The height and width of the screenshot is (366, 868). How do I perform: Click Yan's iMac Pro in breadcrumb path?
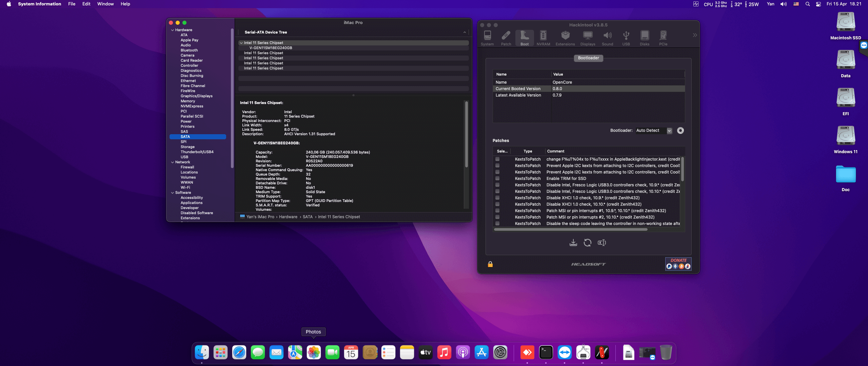point(260,217)
